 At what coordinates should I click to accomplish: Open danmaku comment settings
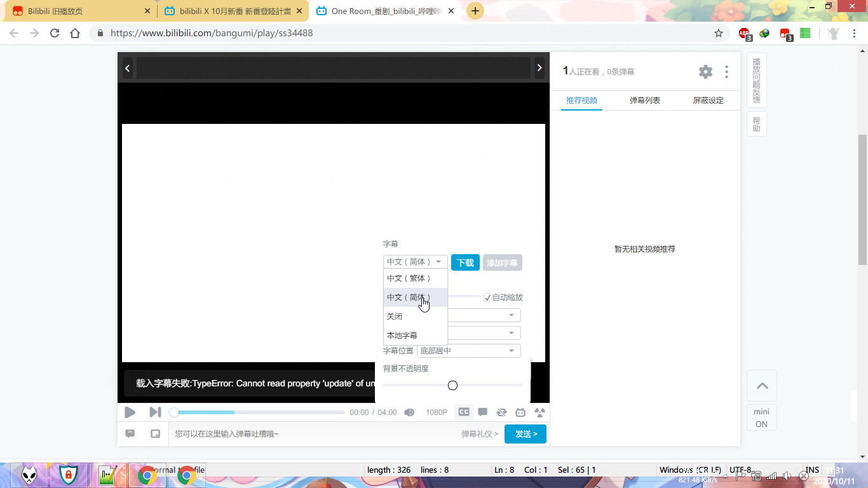[482, 412]
